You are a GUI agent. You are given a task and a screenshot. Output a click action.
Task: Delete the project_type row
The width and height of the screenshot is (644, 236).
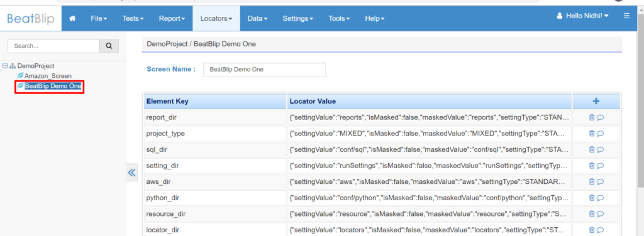pos(592,134)
